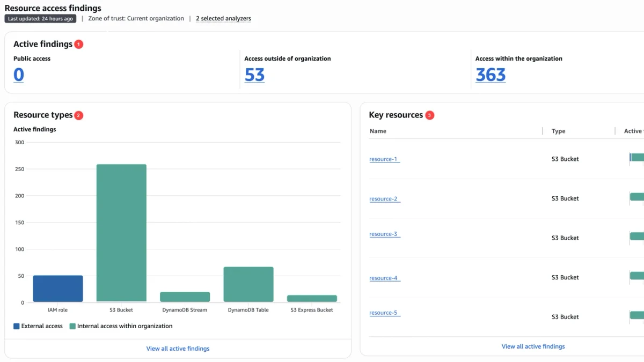Open the resource-2 link

point(384,199)
